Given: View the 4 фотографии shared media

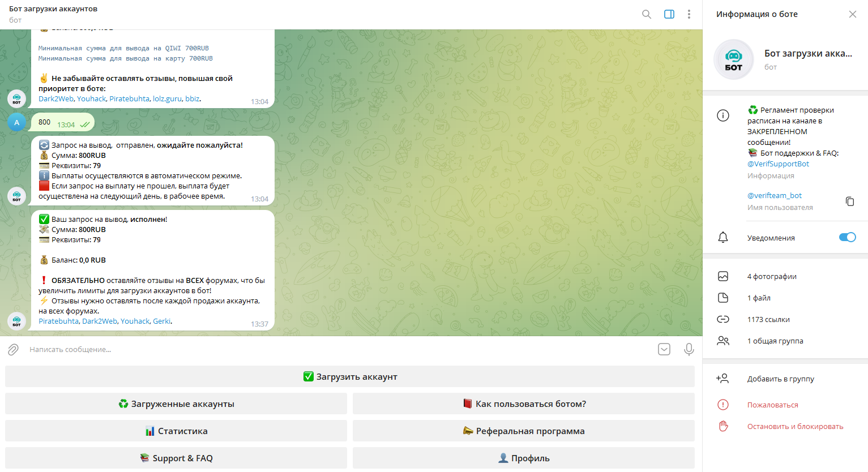Looking at the screenshot, I should (x=772, y=277).
